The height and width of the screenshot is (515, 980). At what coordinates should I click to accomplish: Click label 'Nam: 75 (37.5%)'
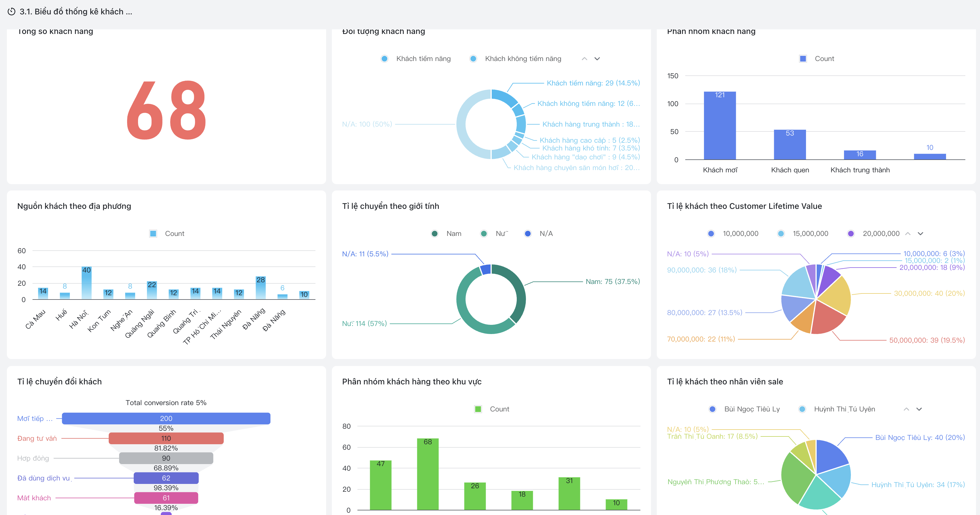612,282
